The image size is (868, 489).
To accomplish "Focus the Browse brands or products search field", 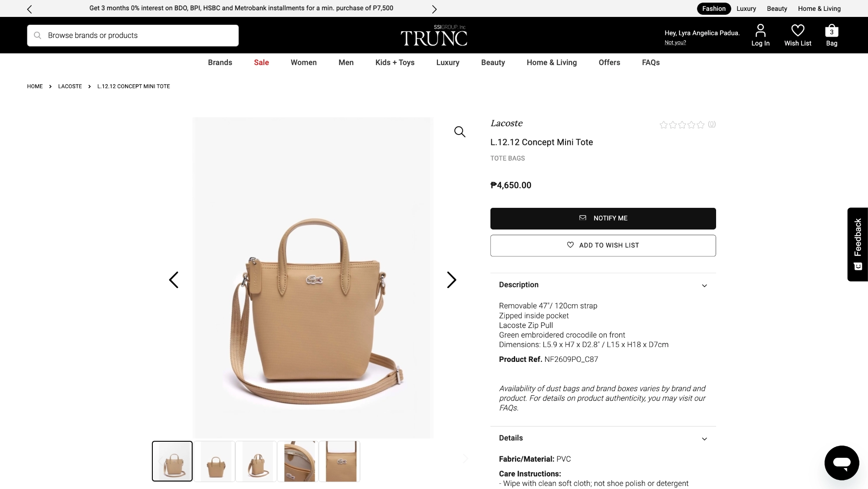I will pos(133,36).
